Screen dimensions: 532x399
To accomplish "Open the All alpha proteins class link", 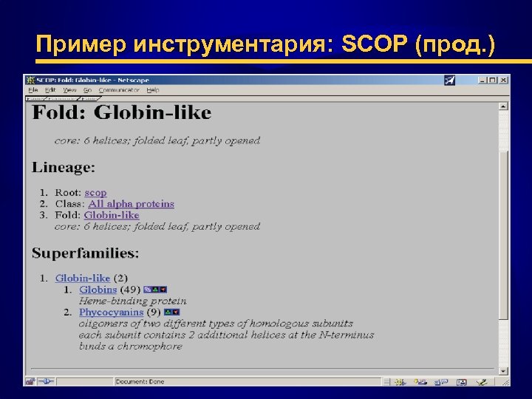I will (131, 204).
